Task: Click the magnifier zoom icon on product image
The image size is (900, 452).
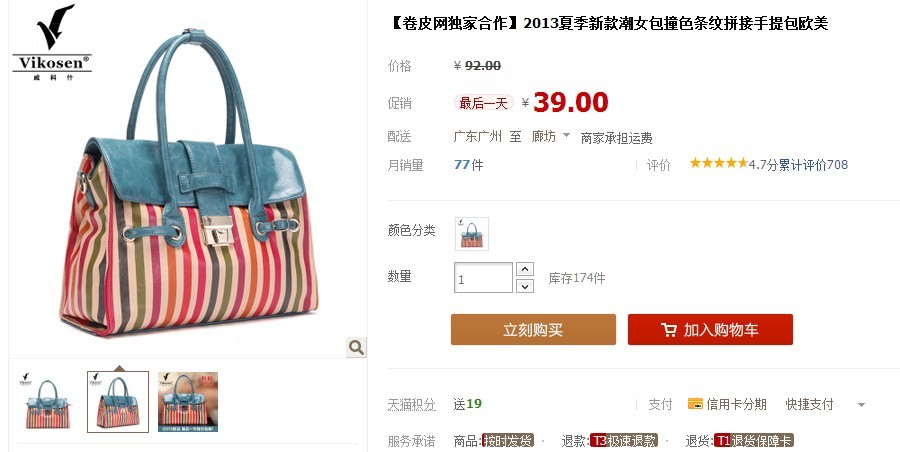Action: click(356, 347)
